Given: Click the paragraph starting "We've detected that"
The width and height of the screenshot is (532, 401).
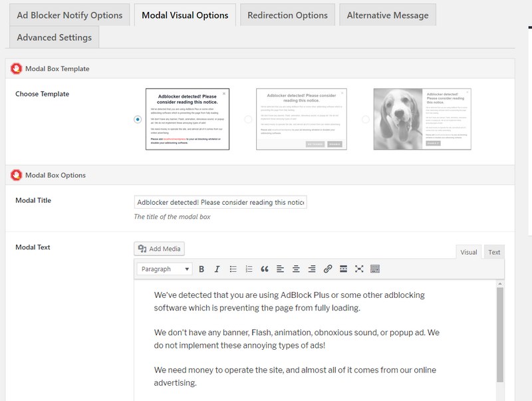Looking at the screenshot, I should click(289, 301).
